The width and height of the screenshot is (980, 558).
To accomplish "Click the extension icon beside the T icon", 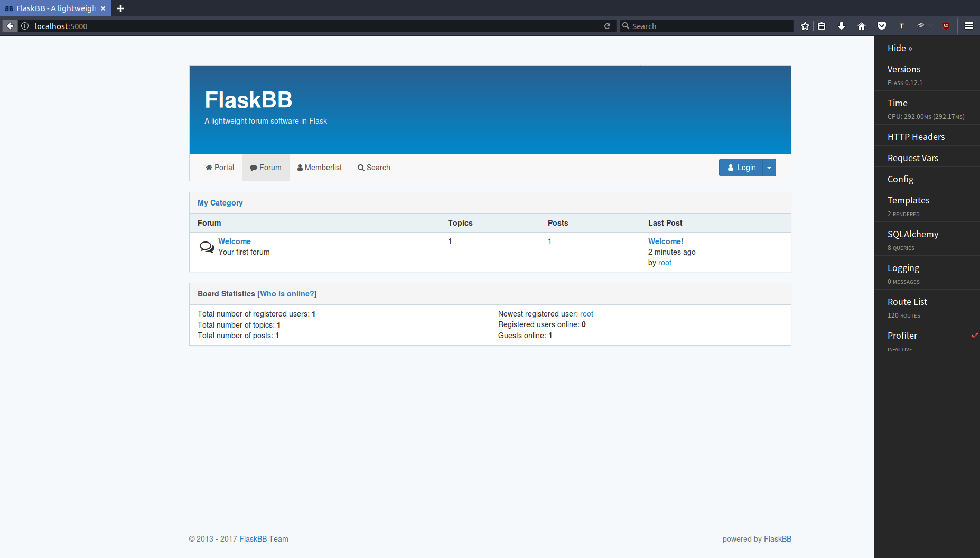I will click(921, 26).
